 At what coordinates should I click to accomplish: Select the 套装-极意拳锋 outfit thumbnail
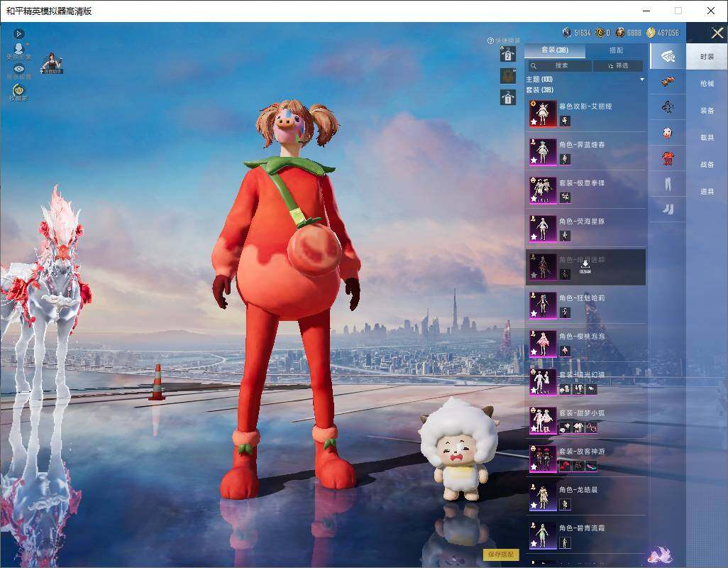[543, 190]
